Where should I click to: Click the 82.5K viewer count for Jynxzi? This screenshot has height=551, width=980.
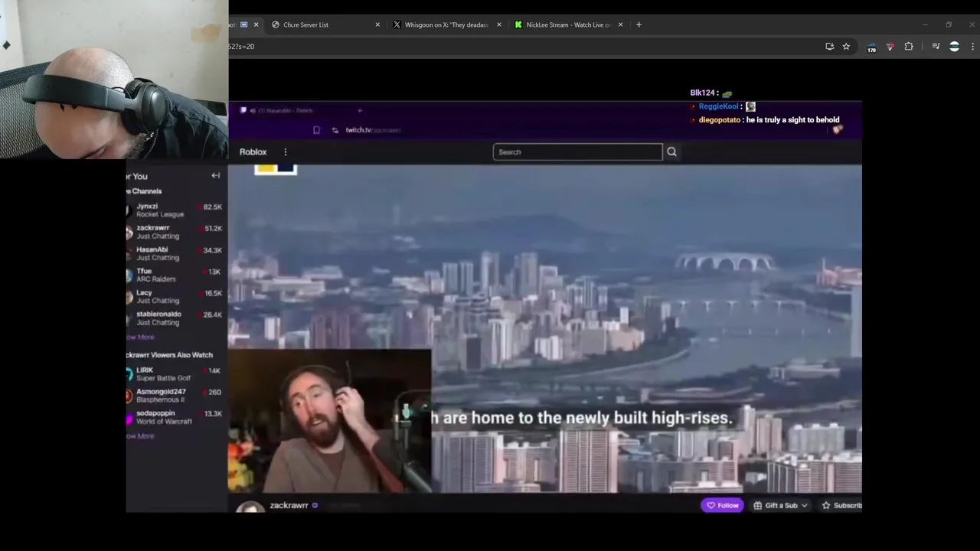(x=211, y=207)
